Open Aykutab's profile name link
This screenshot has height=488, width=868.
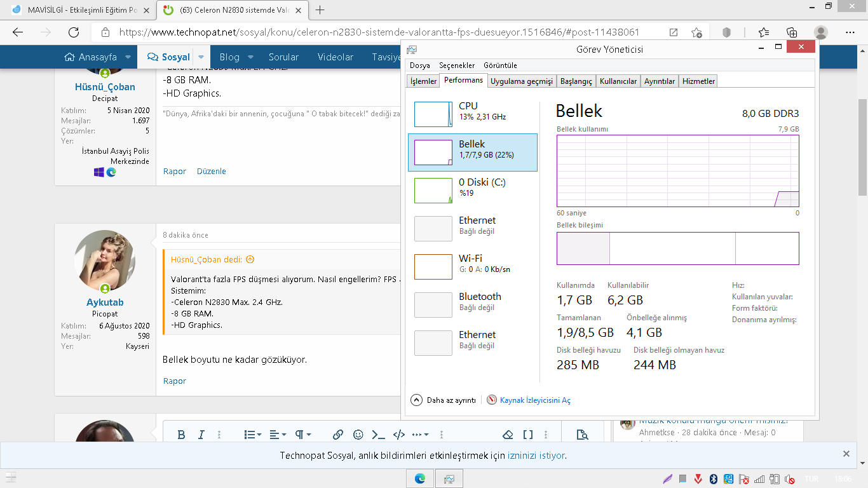pyautogui.click(x=105, y=302)
